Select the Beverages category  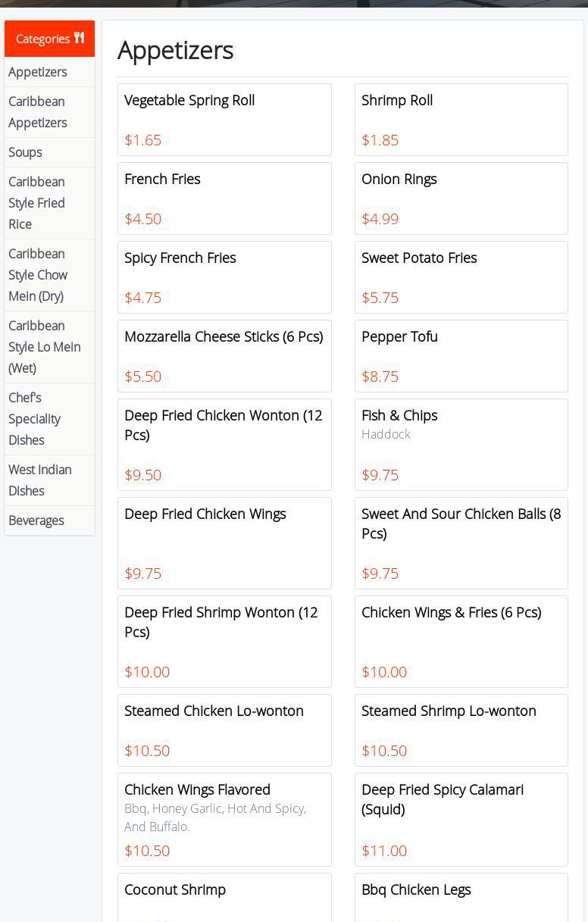point(36,520)
